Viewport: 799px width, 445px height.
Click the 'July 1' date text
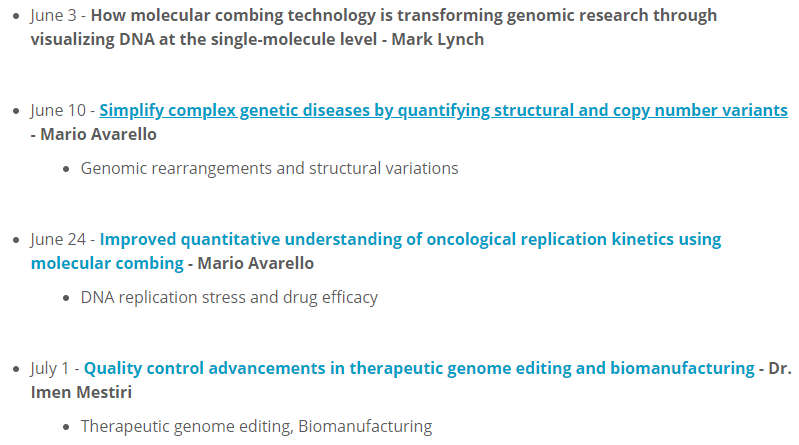pos(49,368)
